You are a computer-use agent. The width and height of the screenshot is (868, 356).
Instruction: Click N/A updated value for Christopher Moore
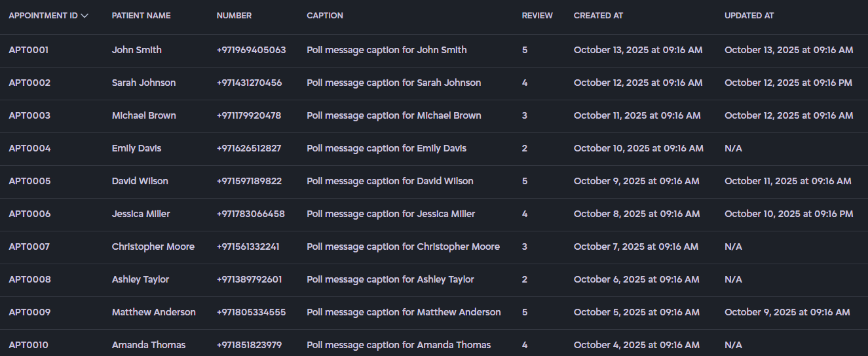(733, 247)
